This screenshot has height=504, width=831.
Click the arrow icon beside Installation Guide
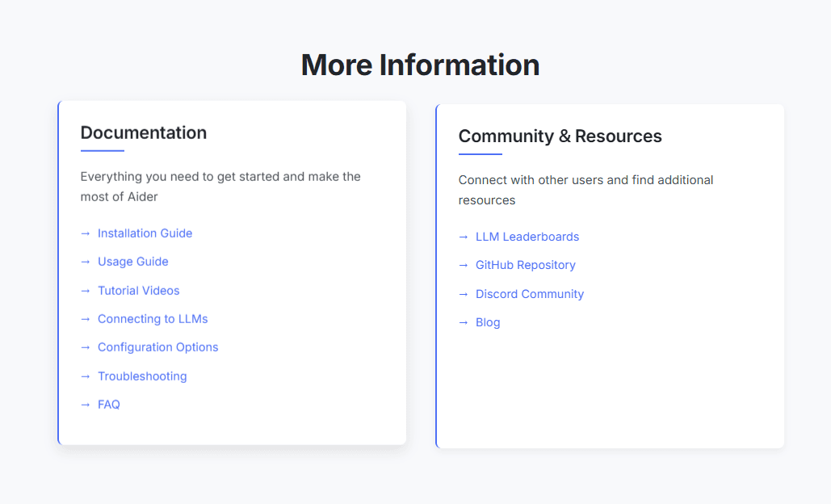point(85,233)
